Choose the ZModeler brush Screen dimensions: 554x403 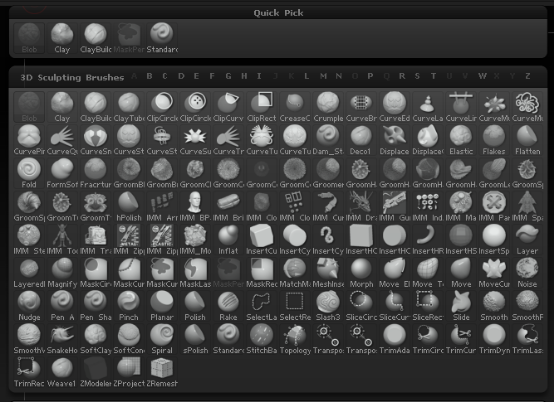click(95, 372)
